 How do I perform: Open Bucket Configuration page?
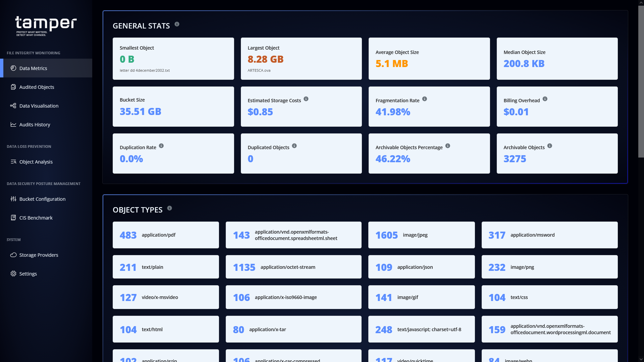click(x=42, y=199)
